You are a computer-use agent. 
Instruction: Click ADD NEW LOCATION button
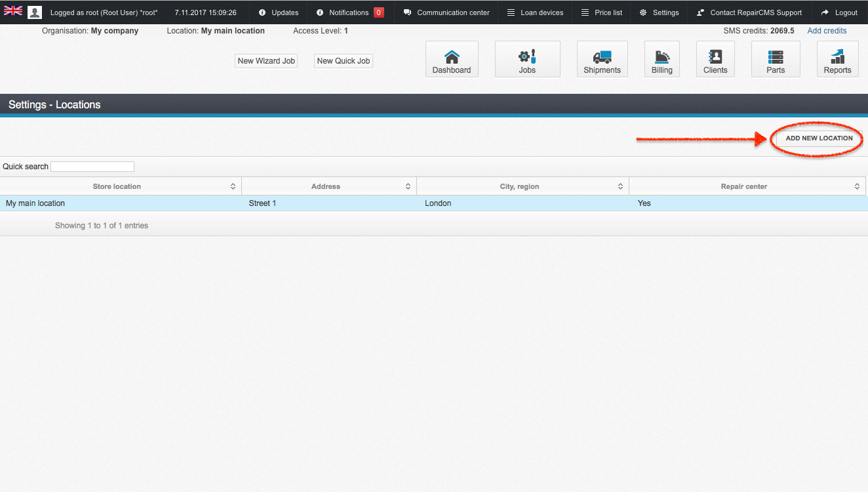point(819,138)
